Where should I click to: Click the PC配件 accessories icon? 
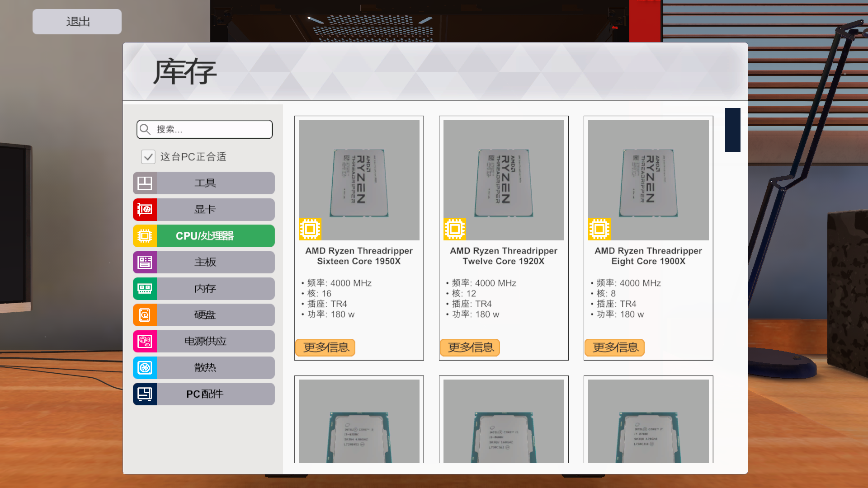[144, 394]
